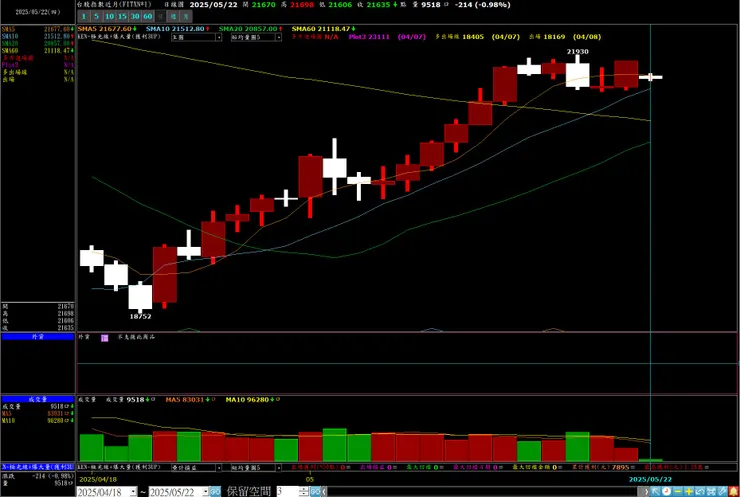Click the fit-to-screen icon in bottom toolbar
The image size is (740, 497).
pyautogui.click(x=711, y=491)
